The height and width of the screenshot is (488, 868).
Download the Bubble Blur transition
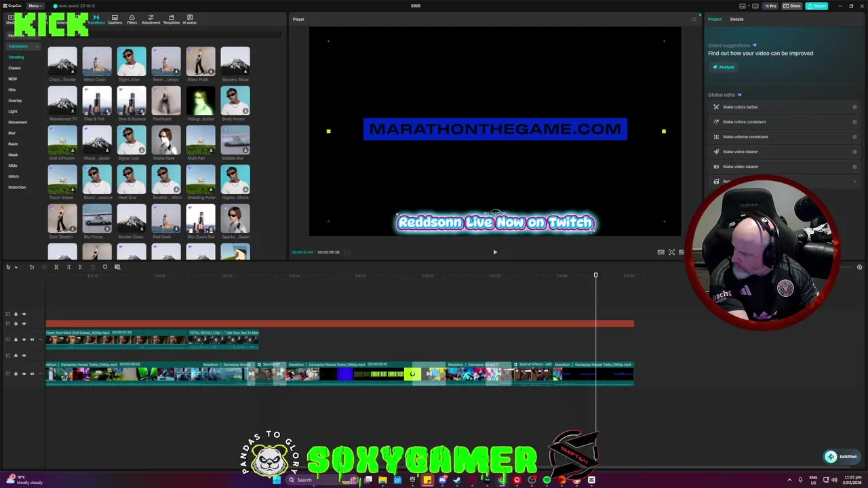tap(245, 150)
